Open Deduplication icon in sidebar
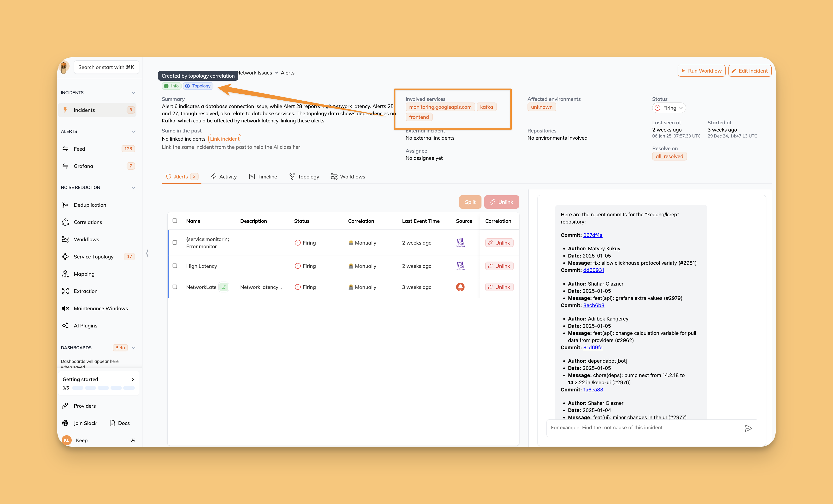 point(65,205)
